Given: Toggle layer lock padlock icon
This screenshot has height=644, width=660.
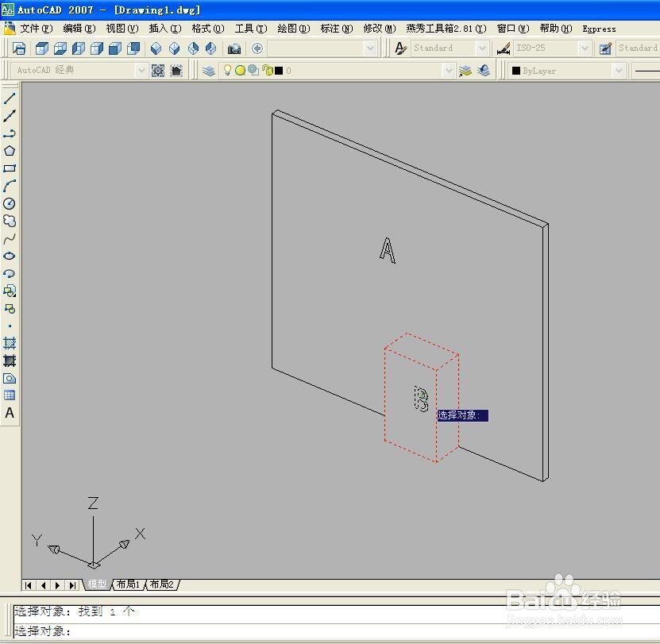Looking at the screenshot, I should coord(267,70).
